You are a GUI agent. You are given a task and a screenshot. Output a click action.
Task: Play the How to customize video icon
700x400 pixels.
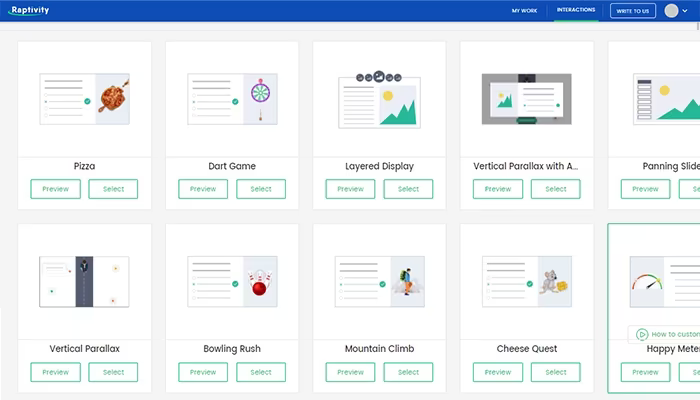pyautogui.click(x=642, y=334)
